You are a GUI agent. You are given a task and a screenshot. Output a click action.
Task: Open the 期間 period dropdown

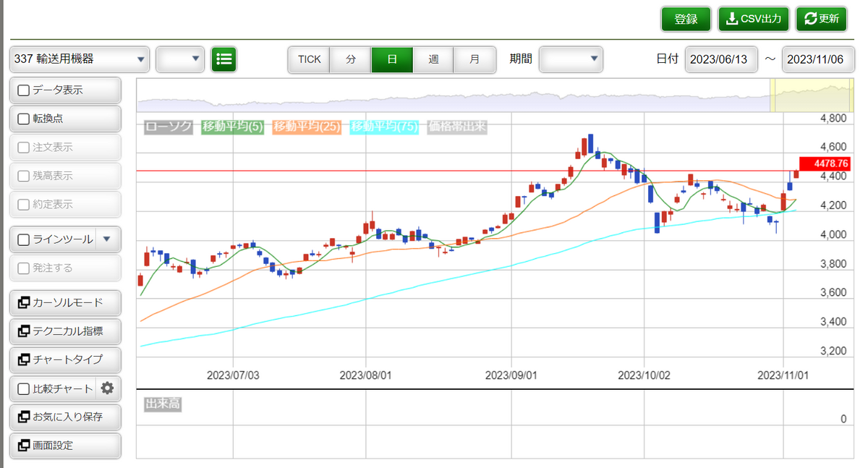[x=571, y=59]
